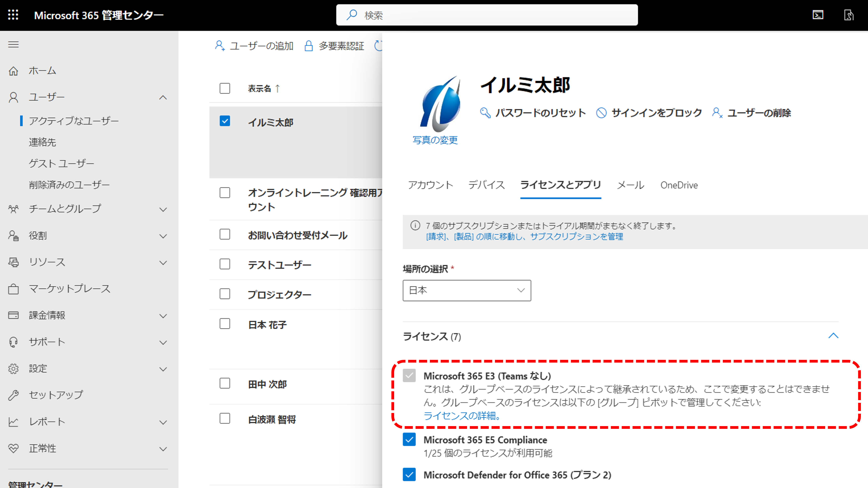Click サインインをブロック button text
Viewport: 868px width, 488px height.
point(656,112)
